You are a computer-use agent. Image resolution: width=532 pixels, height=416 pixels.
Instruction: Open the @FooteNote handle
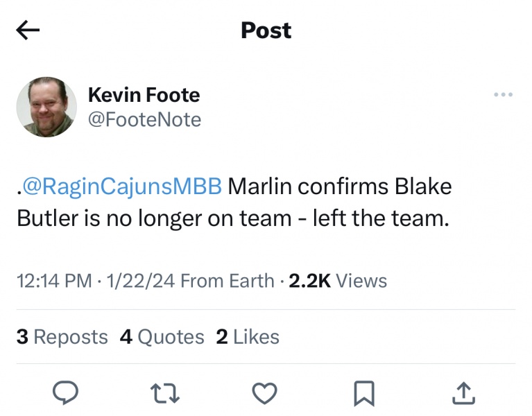click(x=144, y=120)
